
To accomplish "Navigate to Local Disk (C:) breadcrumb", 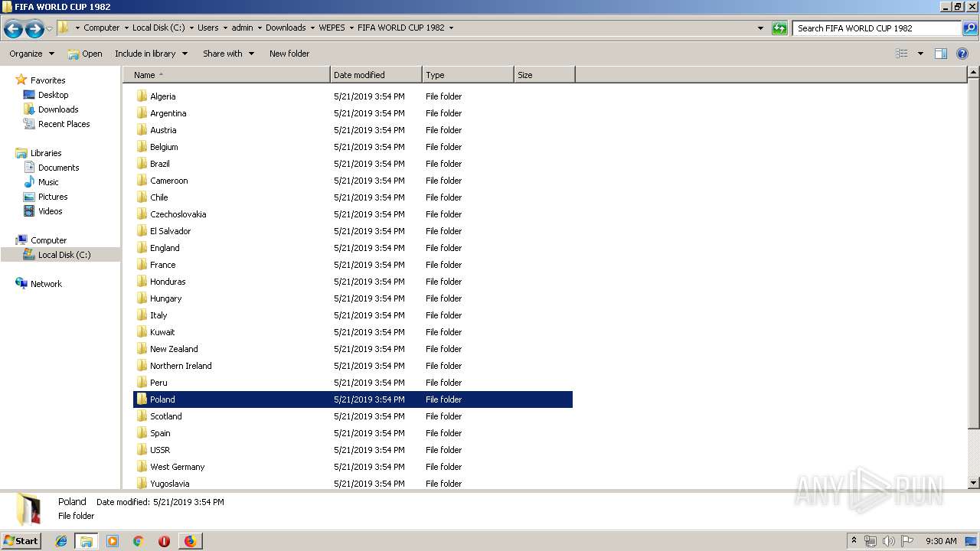I will pyautogui.click(x=158, y=28).
